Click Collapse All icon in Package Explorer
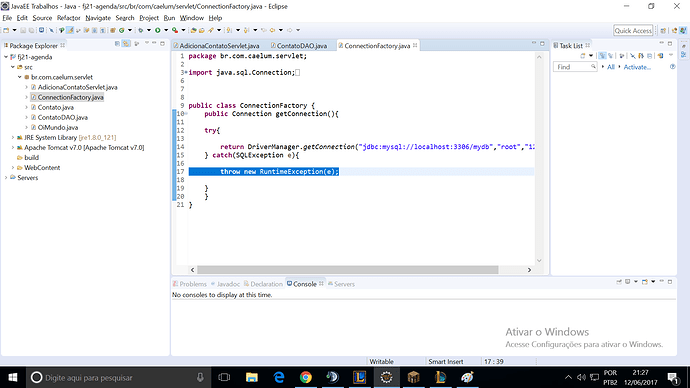Viewport: 690px width, 388px height. coord(117,44)
